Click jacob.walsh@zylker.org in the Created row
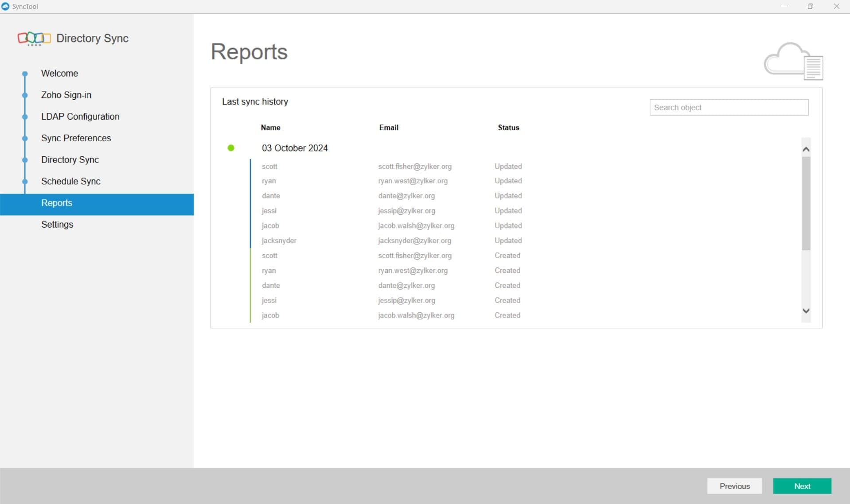Viewport: 850px width, 504px height. pos(416,315)
